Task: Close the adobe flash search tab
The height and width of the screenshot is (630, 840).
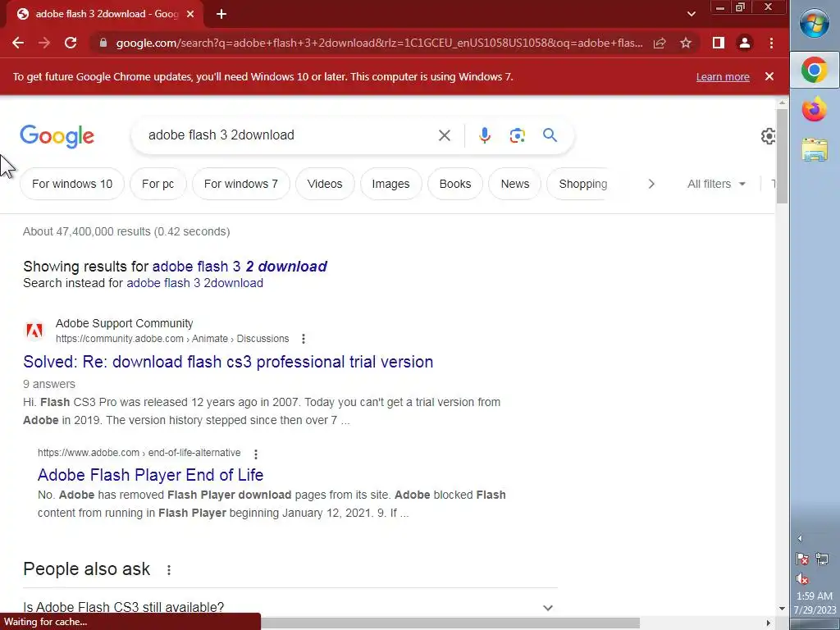Action: 190,15
